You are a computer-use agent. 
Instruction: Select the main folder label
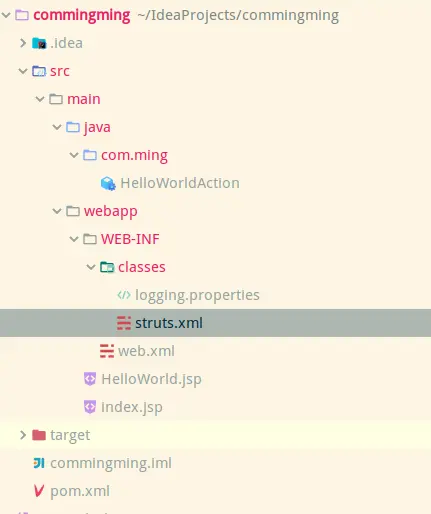(84, 99)
